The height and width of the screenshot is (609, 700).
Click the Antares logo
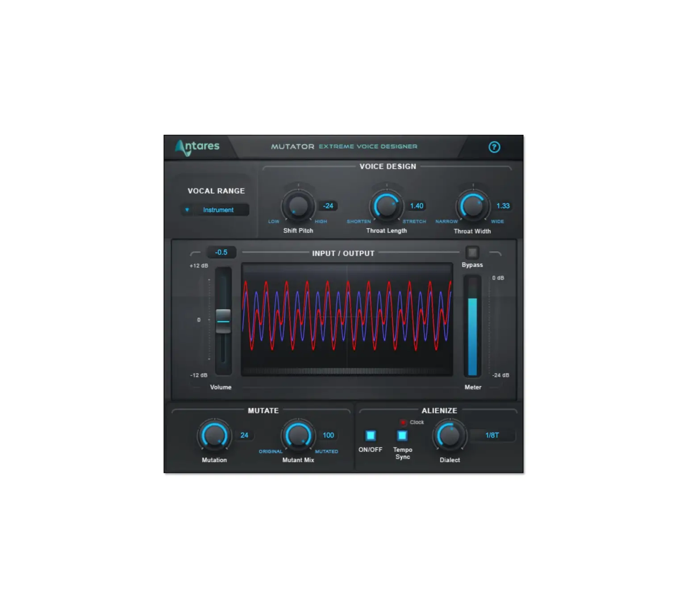point(197,147)
